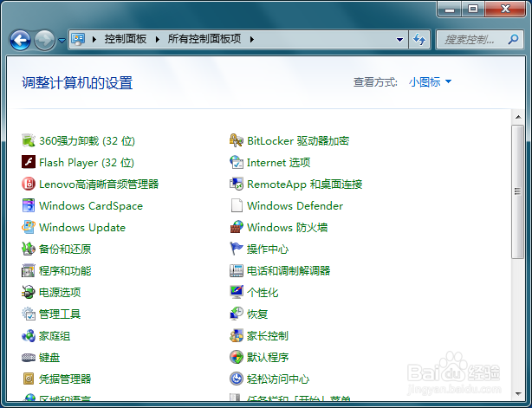This screenshot has height=408, width=532.
Task: Maximize the control panel window
Action: click(x=473, y=9)
